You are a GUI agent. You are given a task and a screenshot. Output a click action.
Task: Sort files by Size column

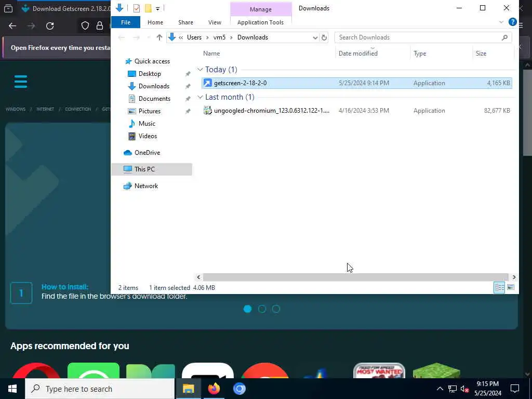481,54
